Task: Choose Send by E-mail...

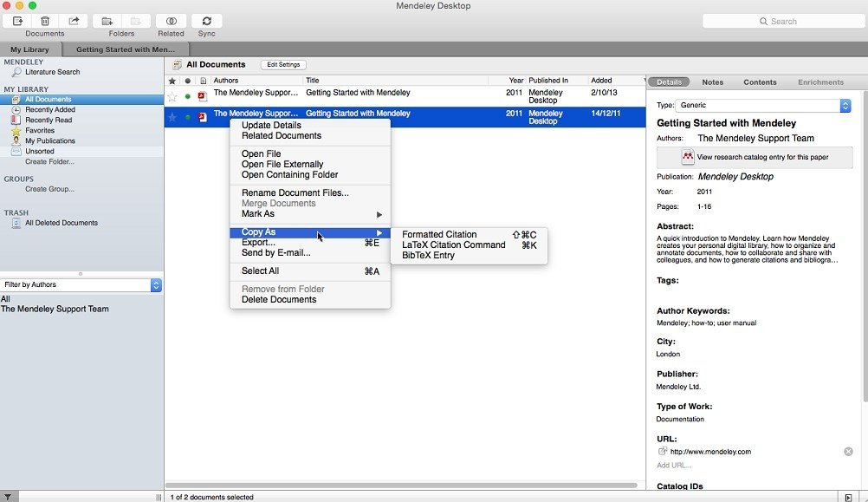Action: coord(310,253)
